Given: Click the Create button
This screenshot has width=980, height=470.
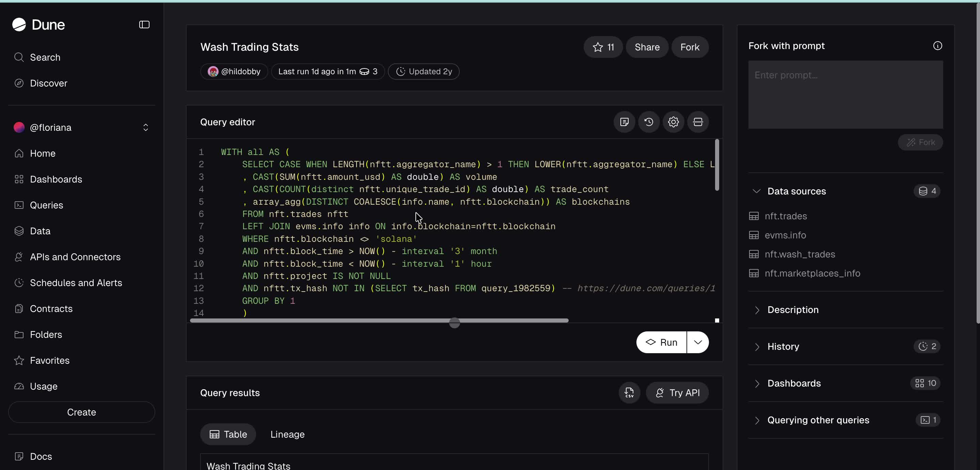Looking at the screenshot, I should click(x=82, y=412).
